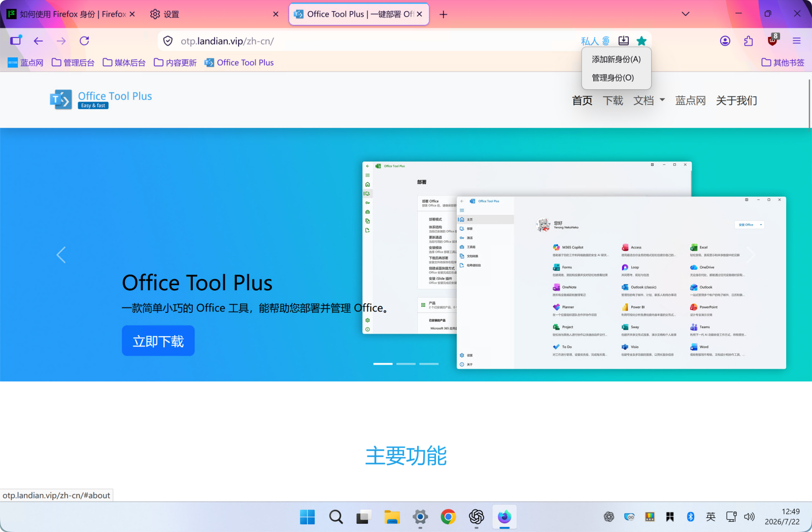The image size is (812, 532).
Task: Open the 其他书签 bookmarks folder
Action: click(783, 62)
